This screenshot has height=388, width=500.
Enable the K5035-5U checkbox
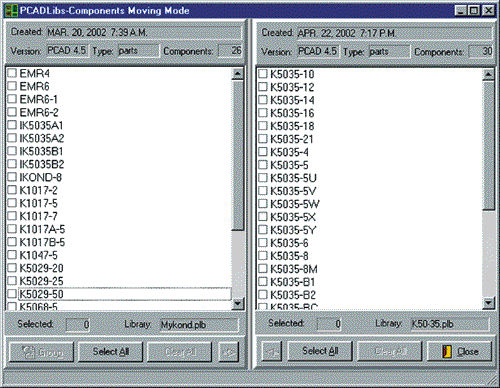263,178
